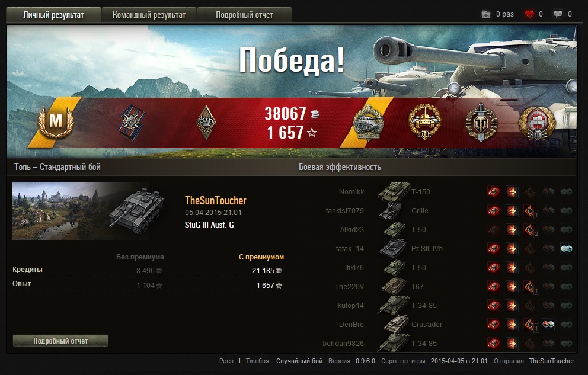588x375 pixels.
Task: Select the red-white shield medal at right
Action: pyautogui.click(x=536, y=123)
